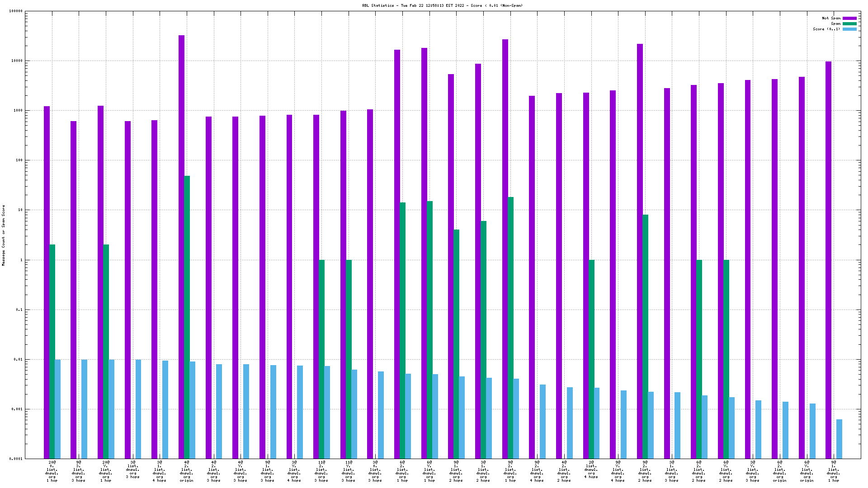868x488 pixels.
Task: Click the RBL Statistics chart title
Action: pyautogui.click(x=442, y=5)
